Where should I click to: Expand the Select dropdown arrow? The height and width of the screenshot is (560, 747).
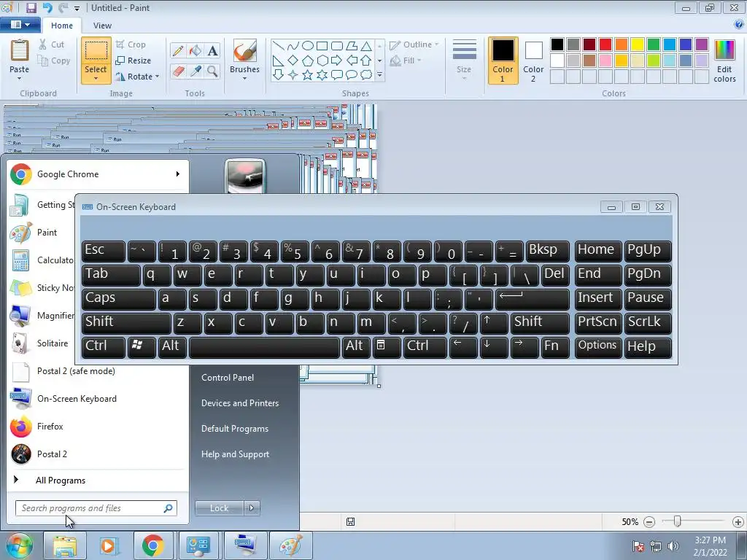click(96, 79)
